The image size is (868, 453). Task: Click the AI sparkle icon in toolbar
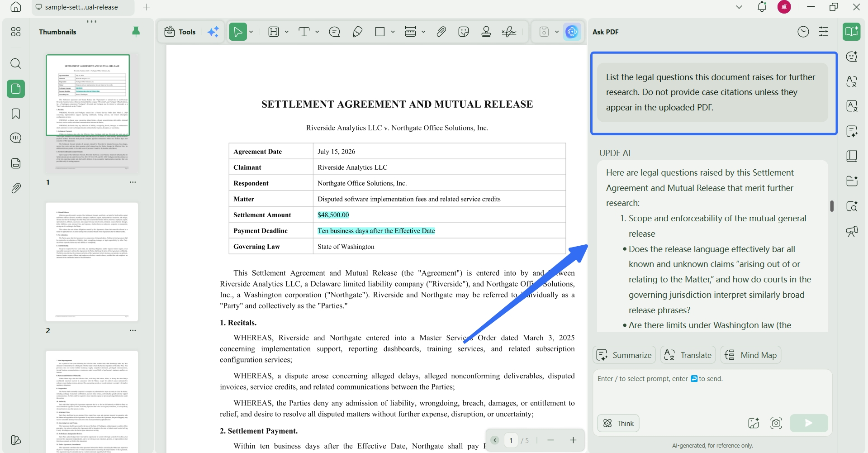coord(213,32)
